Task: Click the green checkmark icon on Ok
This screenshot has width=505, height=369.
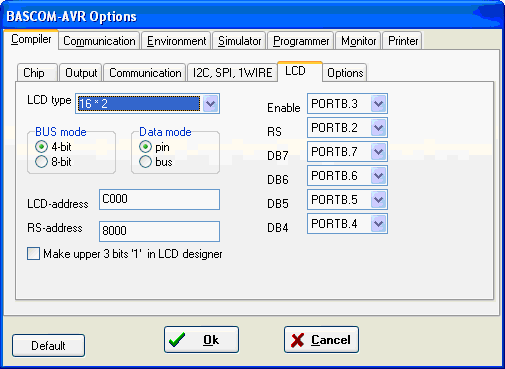Action: coord(177,340)
